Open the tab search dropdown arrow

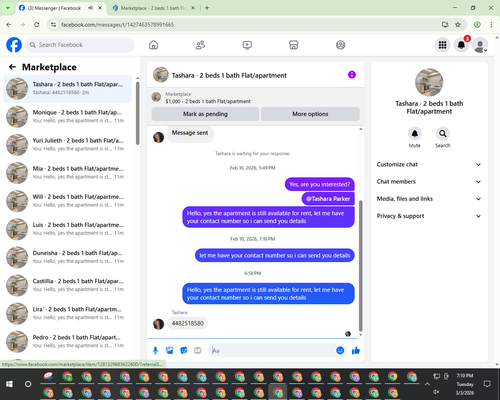tap(8, 8)
